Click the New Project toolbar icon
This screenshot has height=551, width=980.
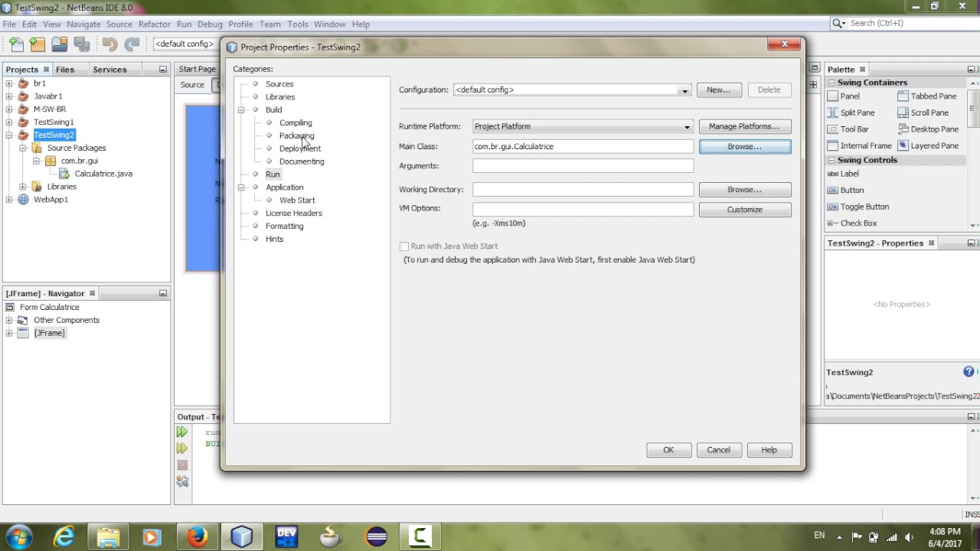[38, 44]
